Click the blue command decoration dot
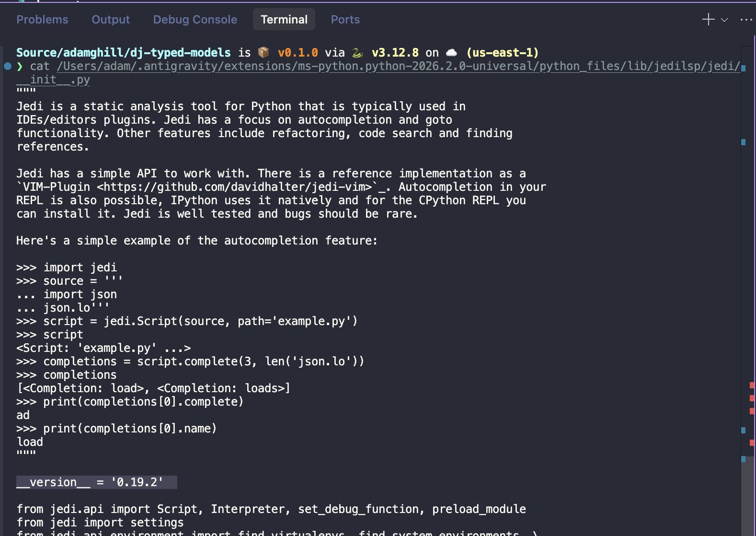The width and height of the screenshot is (756, 536). [8, 66]
